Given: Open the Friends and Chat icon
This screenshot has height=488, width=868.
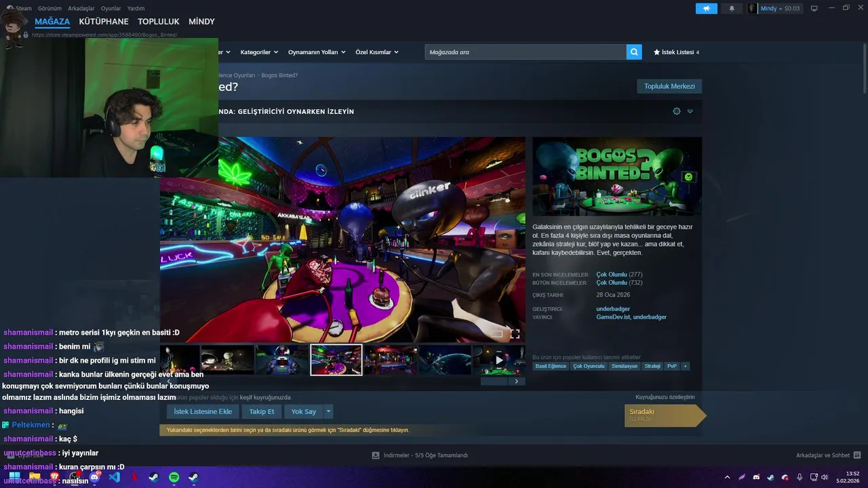Looking at the screenshot, I should (856, 455).
